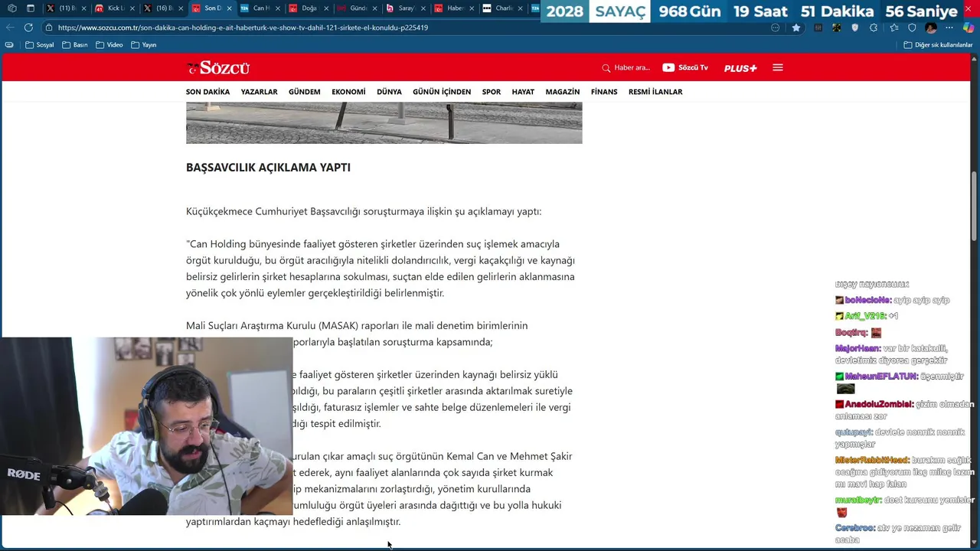980x551 pixels.
Task: Open the browser profile avatar
Action: pos(931,28)
